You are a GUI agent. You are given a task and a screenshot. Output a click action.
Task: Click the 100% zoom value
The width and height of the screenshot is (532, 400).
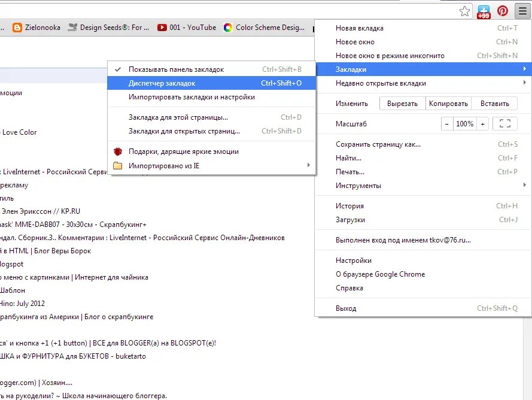[464, 124]
